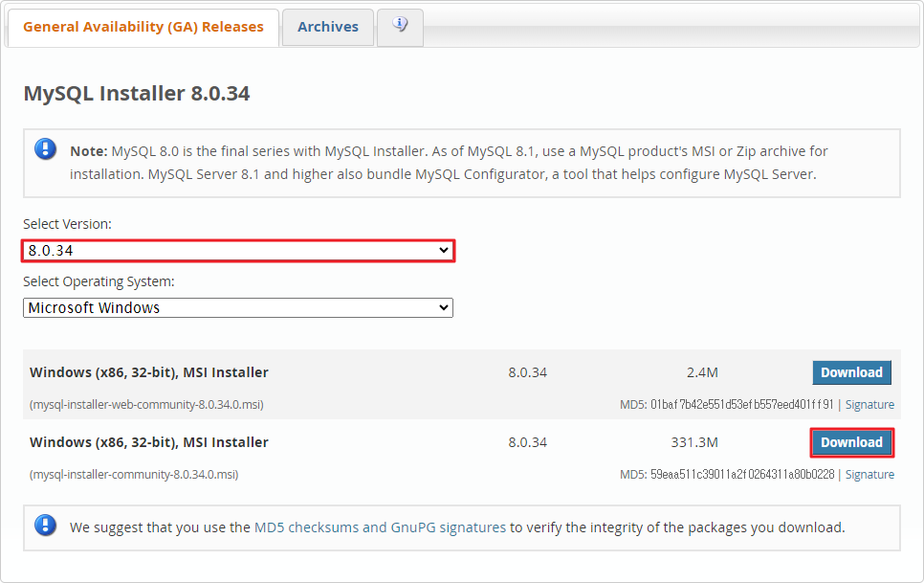This screenshot has width=924, height=583.
Task: Switch to the Archives tab
Action: click(327, 27)
